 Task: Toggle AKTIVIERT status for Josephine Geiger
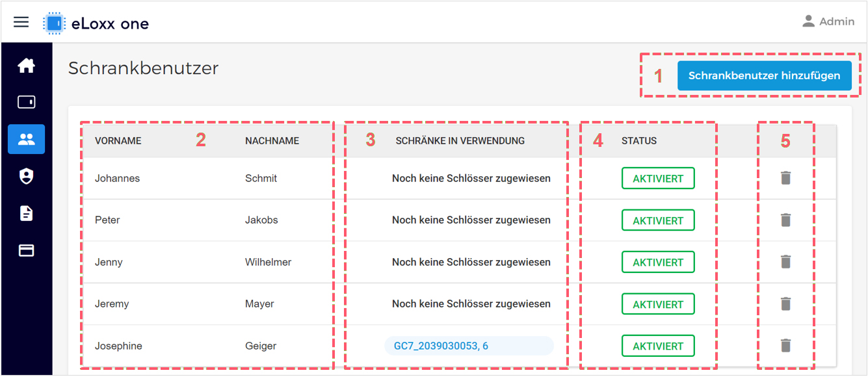click(x=658, y=346)
